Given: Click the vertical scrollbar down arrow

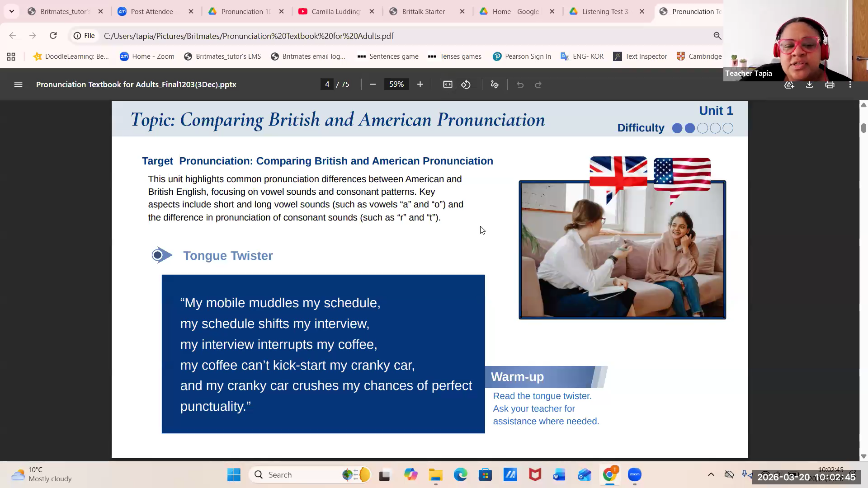Looking at the screenshot, I should tap(863, 456).
